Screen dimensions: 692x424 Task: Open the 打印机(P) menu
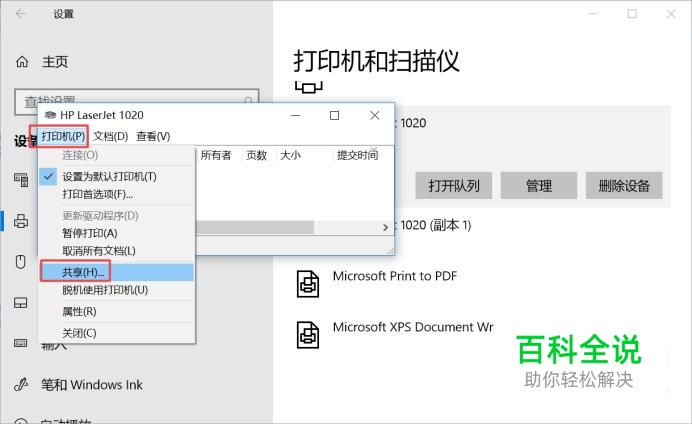click(63, 136)
